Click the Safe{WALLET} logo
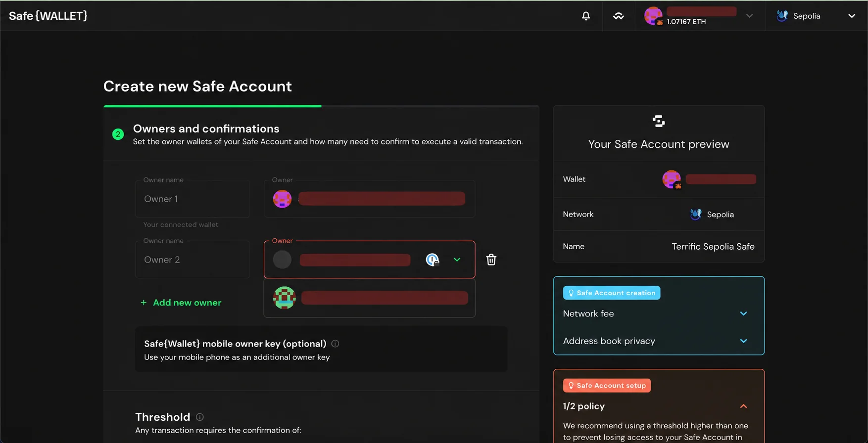Image resolution: width=868 pixels, height=443 pixels. tap(48, 16)
